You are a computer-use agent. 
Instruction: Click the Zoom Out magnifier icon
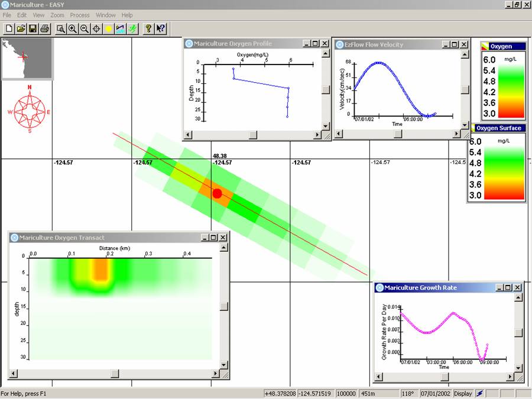tap(85, 28)
